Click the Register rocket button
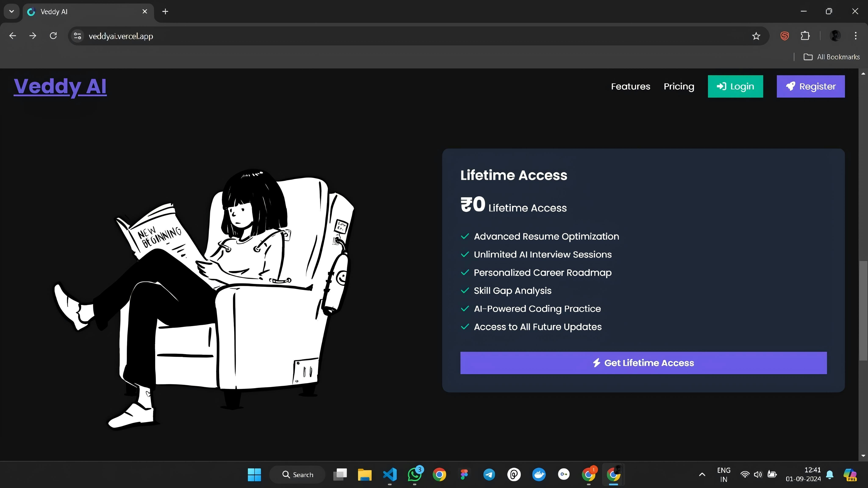The width and height of the screenshot is (868, 488). click(810, 87)
